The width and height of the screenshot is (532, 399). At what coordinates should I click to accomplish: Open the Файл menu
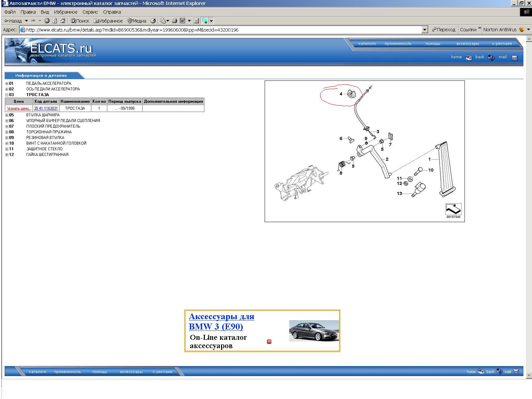pos(10,12)
